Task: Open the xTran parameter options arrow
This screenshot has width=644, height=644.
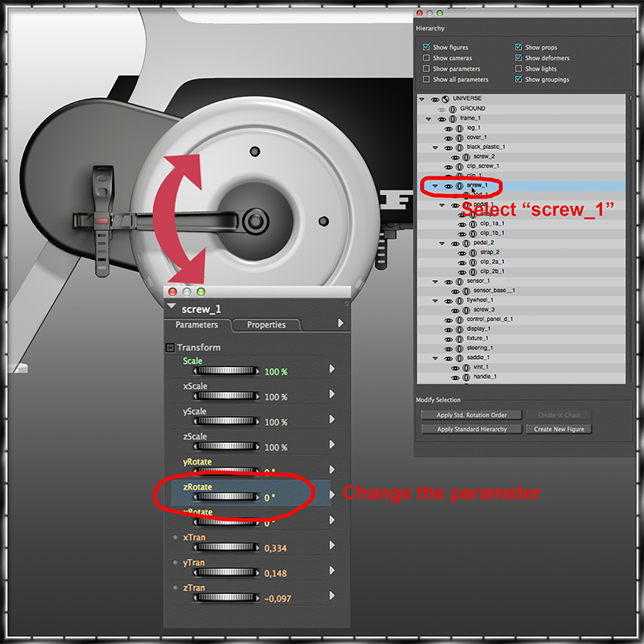Action: point(332,545)
